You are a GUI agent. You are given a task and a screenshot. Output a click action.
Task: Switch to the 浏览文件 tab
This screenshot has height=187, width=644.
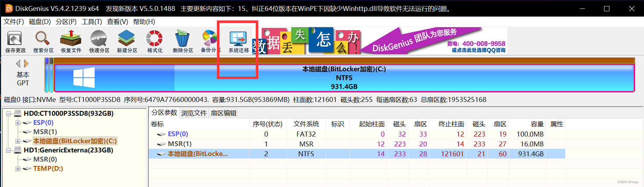pyautogui.click(x=194, y=113)
